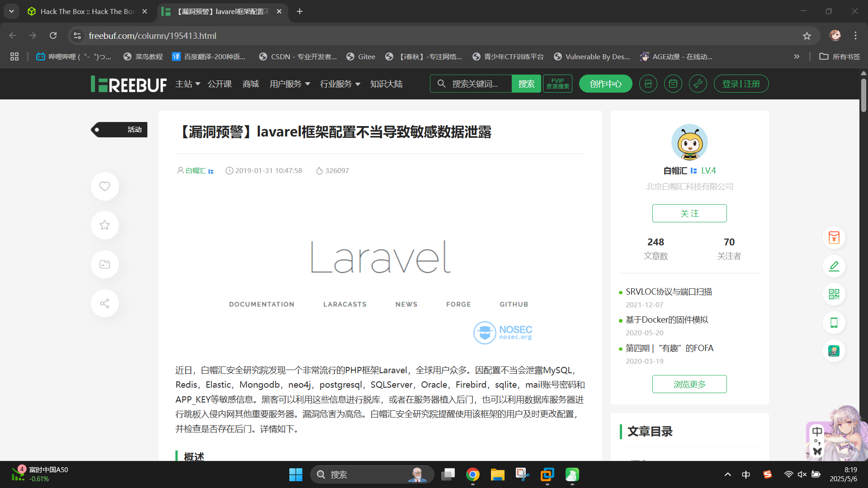The height and width of the screenshot is (488, 868).
Task: Open the 菜鸟教程 bookmark
Action: tap(143, 56)
